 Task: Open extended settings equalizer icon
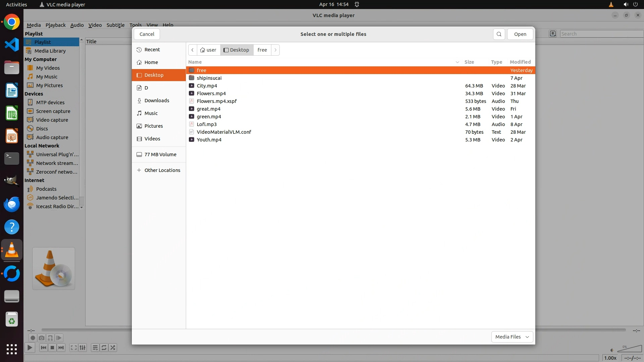click(83, 348)
